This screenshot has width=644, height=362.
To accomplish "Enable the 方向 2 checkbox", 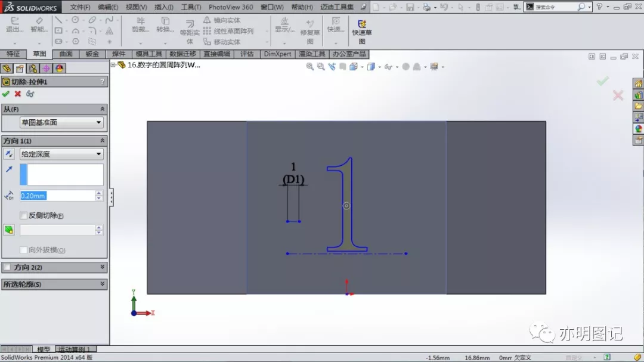I will 7,267.
